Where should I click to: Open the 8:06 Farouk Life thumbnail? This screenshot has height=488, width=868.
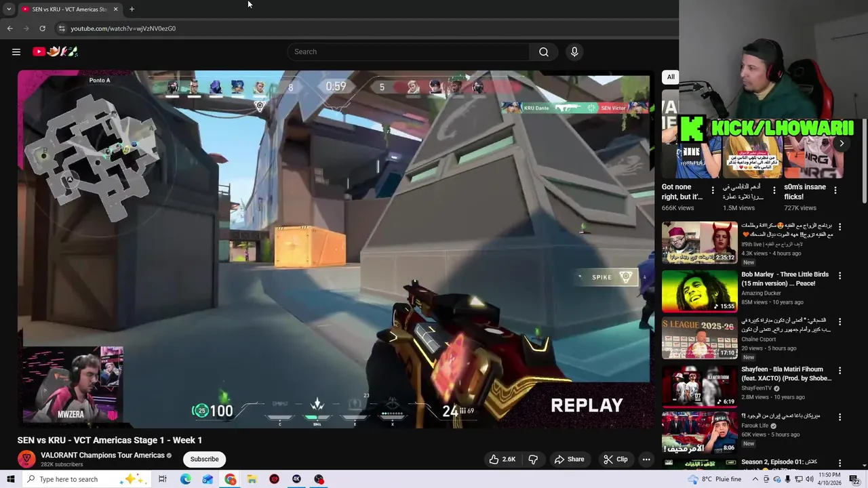(x=699, y=433)
